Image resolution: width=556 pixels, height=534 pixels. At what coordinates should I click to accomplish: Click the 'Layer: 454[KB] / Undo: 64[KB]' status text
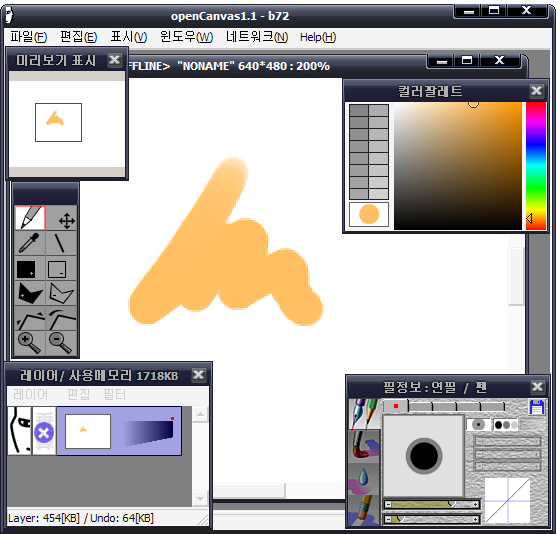pos(81,518)
